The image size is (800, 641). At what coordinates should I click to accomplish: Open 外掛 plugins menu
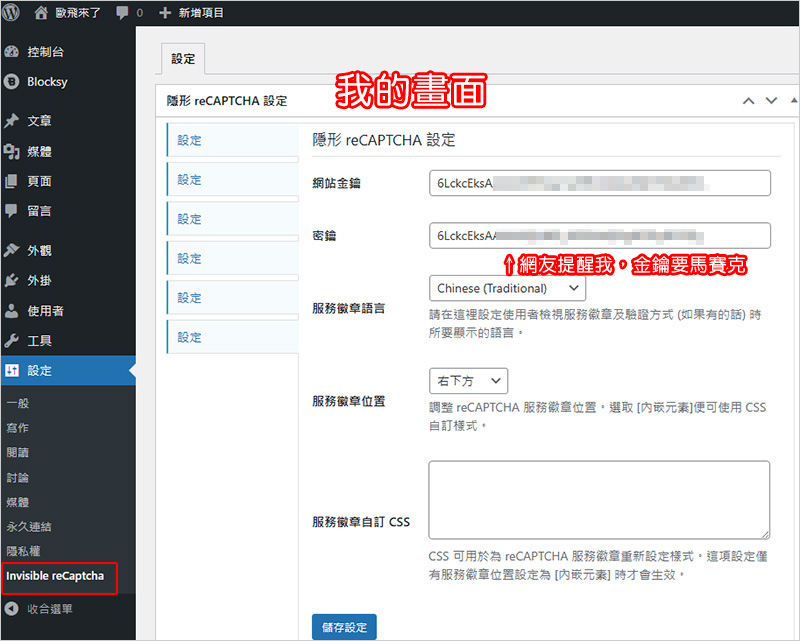tap(38, 280)
